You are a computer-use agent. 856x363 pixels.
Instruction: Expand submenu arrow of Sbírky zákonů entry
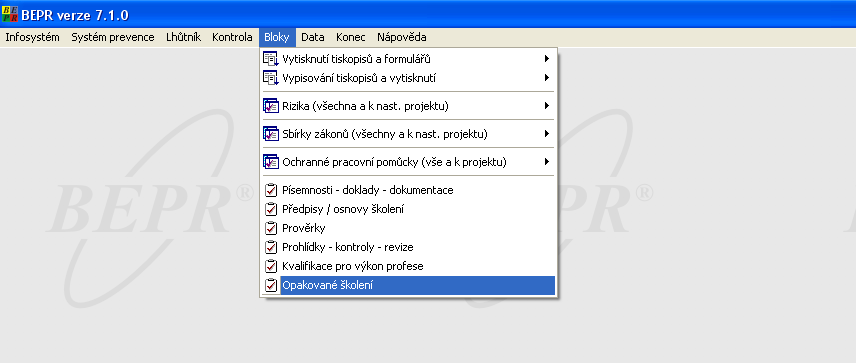point(546,134)
